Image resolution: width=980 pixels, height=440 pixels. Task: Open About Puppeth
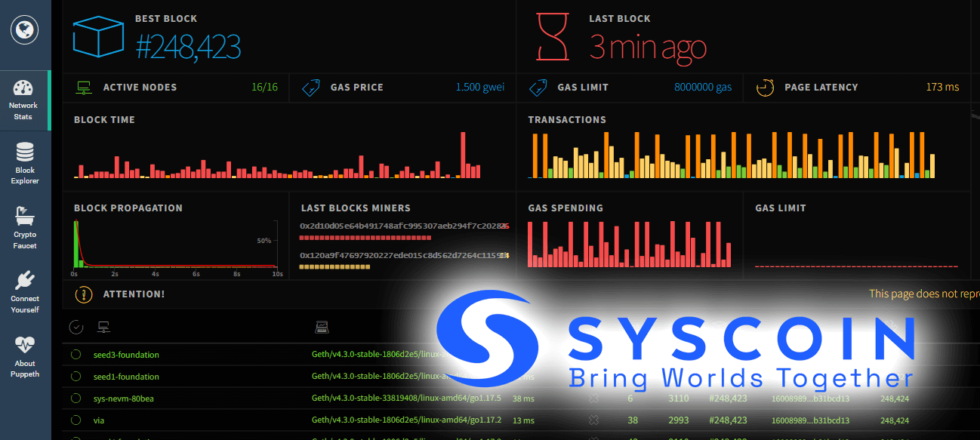point(25,357)
